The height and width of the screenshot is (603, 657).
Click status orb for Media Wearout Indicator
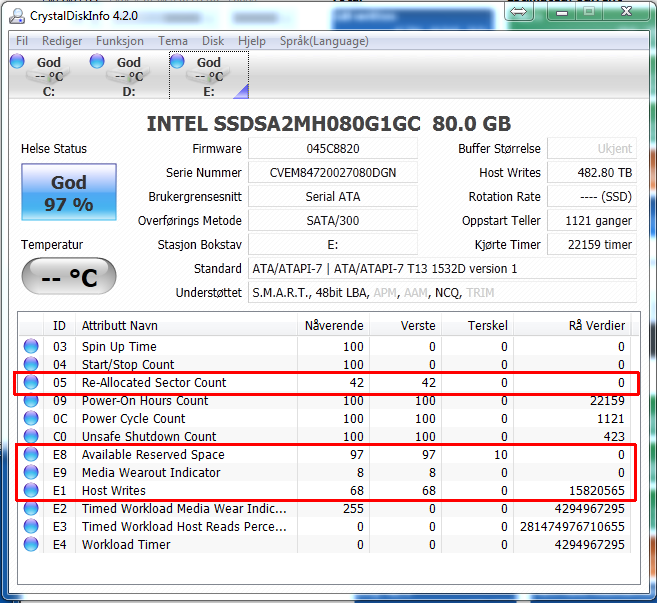[x=31, y=472]
